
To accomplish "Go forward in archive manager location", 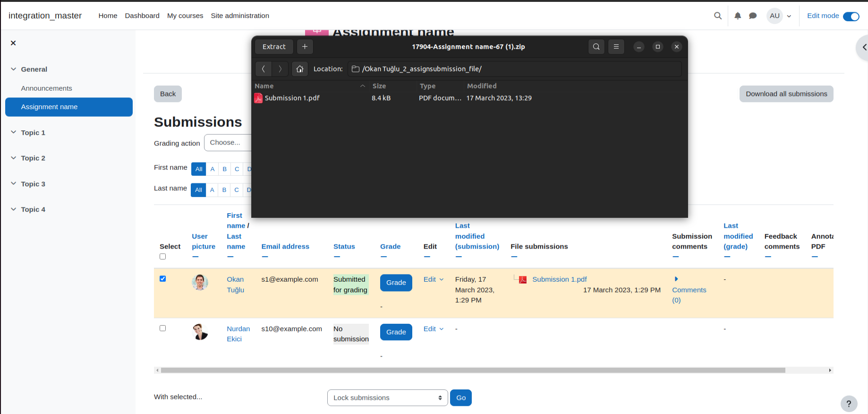I will [x=280, y=69].
